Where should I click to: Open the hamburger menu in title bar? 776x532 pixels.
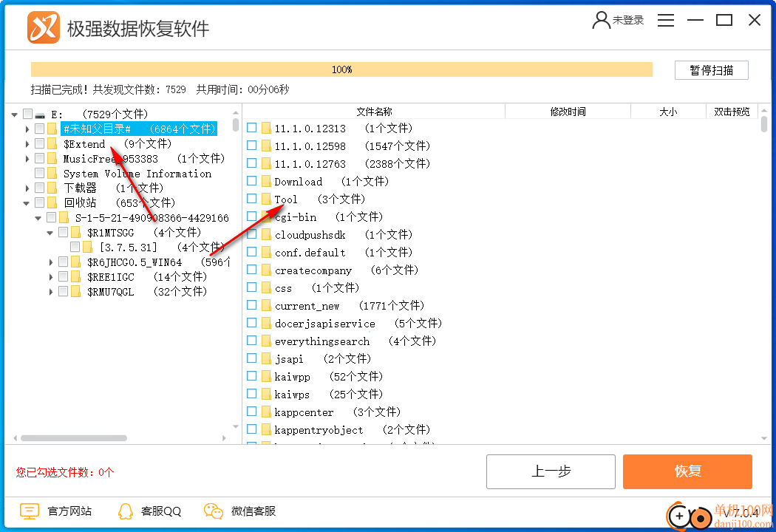[x=666, y=20]
